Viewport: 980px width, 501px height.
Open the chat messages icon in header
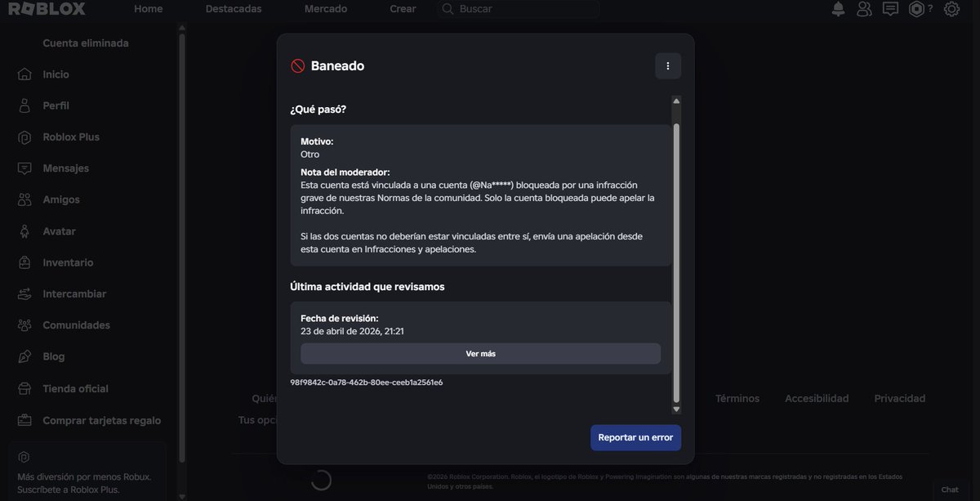pos(890,9)
